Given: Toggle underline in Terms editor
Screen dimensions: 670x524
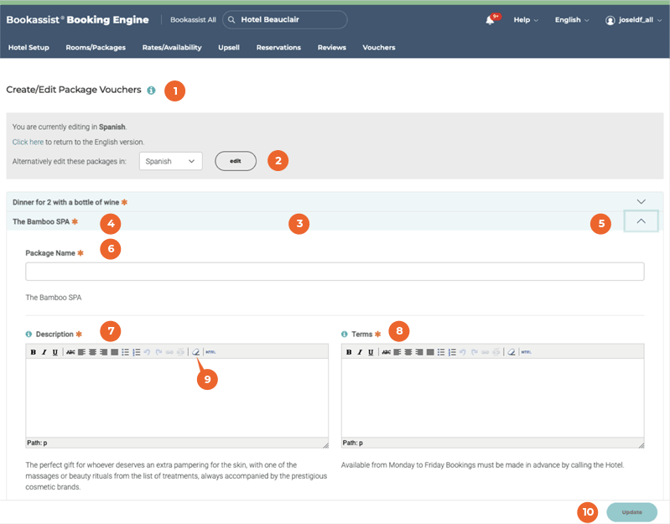Looking at the screenshot, I should point(371,352).
